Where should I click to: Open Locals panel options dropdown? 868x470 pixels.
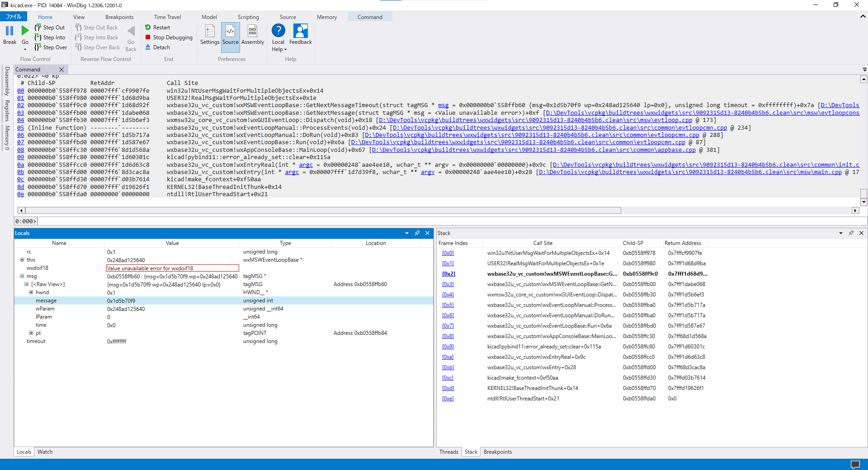click(407, 233)
